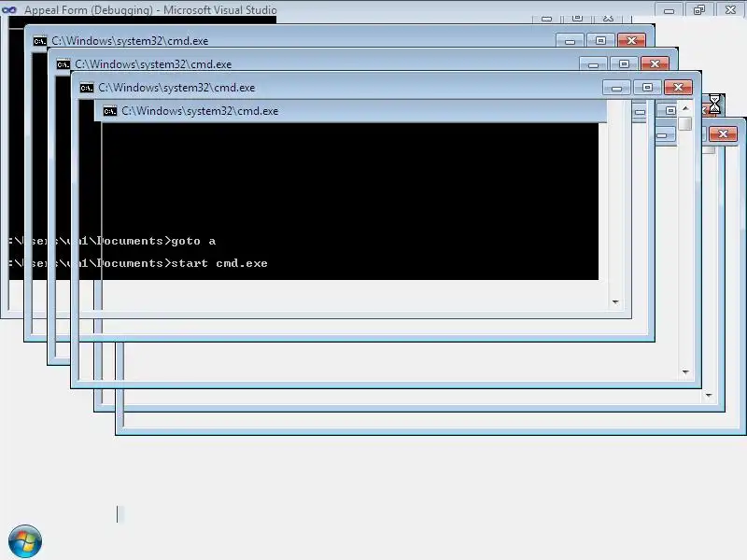Minimize the Microsoft Visual Studio window
This screenshot has width=747, height=560.
pyautogui.click(x=669, y=10)
